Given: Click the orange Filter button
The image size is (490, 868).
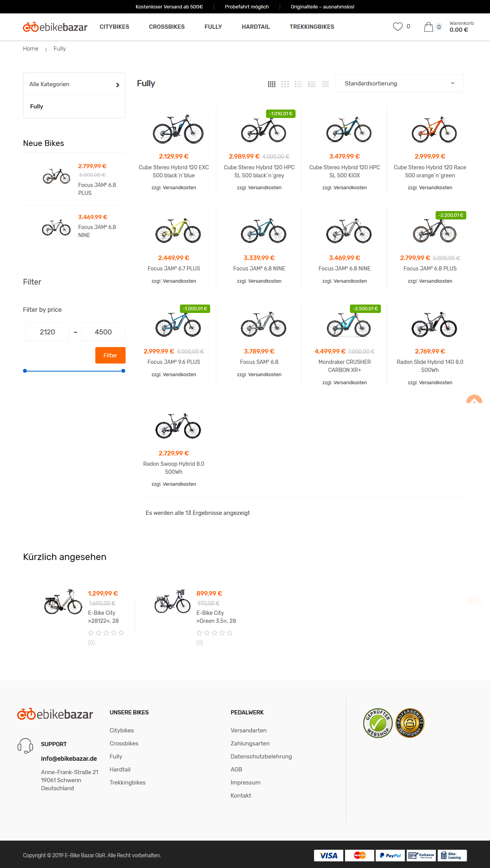Looking at the screenshot, I should 110,355.
